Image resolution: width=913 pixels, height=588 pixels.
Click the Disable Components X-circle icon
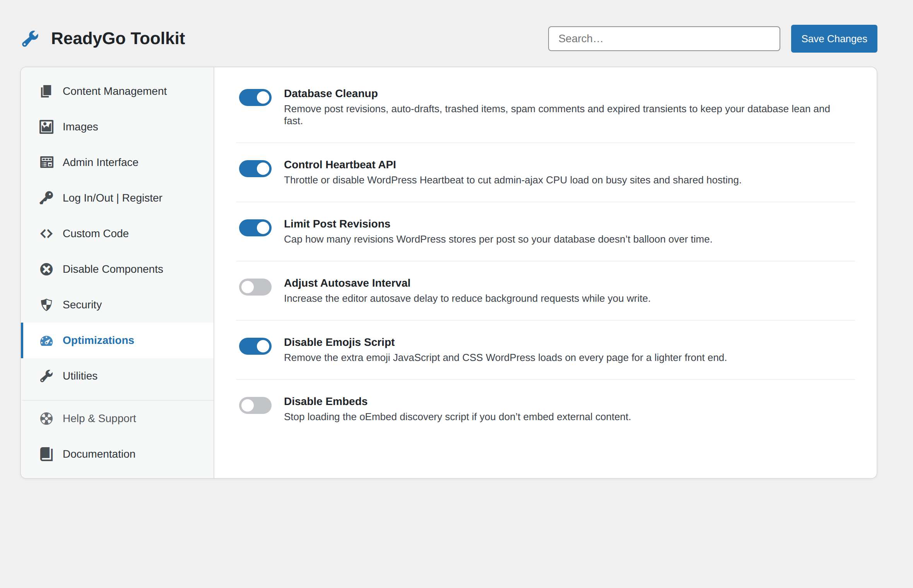46,269
